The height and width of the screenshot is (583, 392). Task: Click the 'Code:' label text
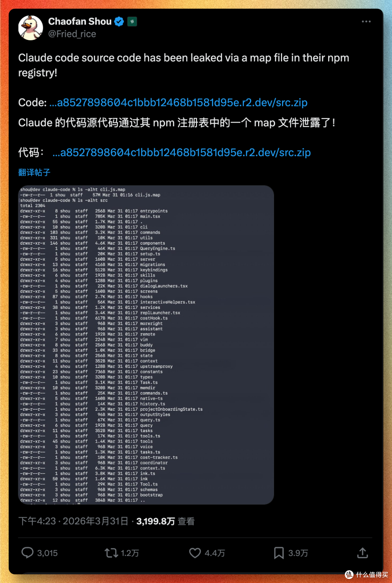click(x=32, y=102)
